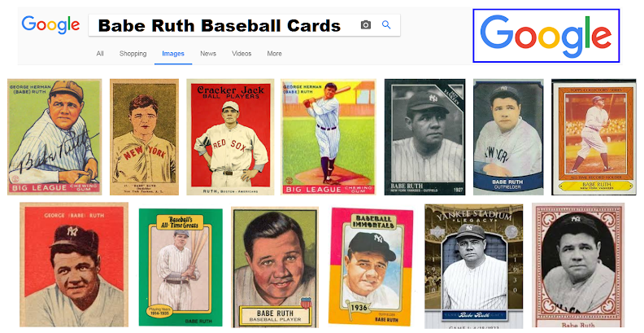Open the autographed Big League Chewing Gum card
The width and height of the screenshot is (644, 333).
pyautogui.click(x=54, y=137)
